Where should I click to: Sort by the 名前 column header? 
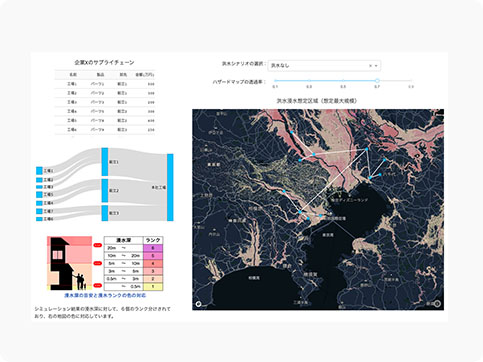[x=73, y=75]
